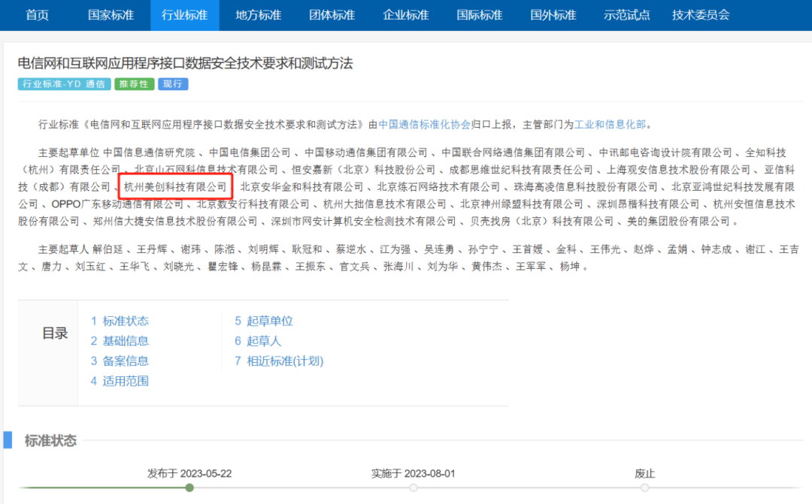The image size is (812, 504).
Task: Jump to 5 起草单位 section
Action: point(264,321)
